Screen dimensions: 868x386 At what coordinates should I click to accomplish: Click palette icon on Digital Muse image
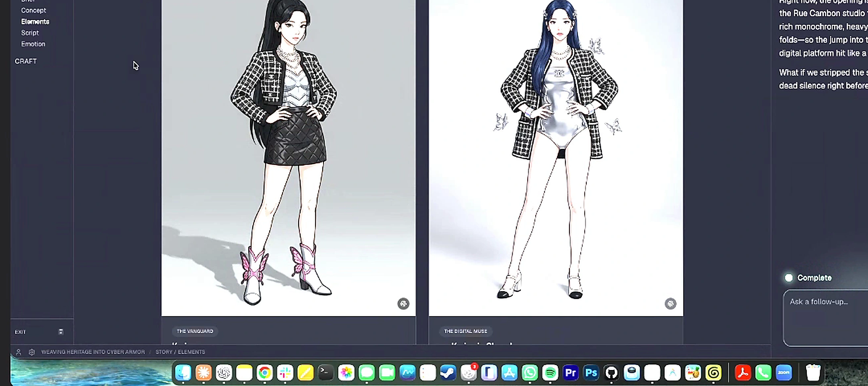[670, 304]
